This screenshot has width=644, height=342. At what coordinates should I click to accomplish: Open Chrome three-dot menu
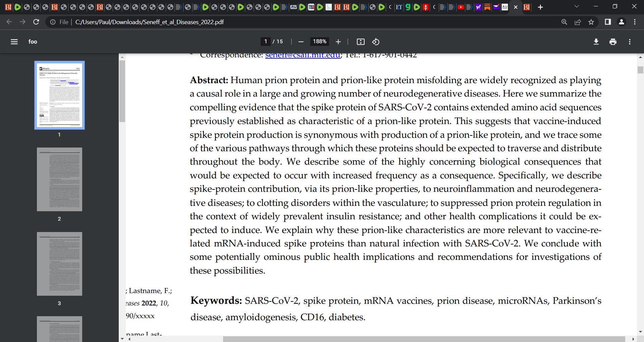[x=635, y=22]
